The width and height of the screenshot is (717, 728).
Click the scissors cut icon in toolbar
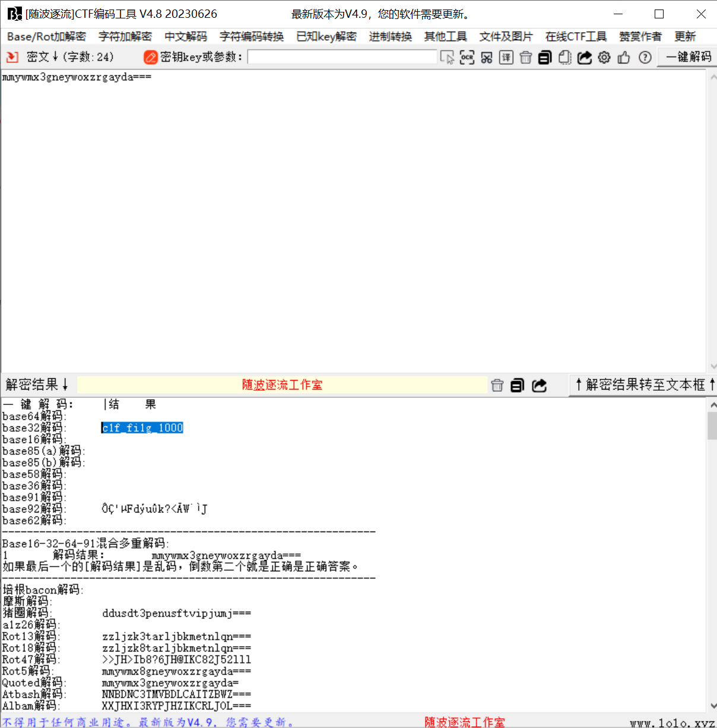click(487, 58)
